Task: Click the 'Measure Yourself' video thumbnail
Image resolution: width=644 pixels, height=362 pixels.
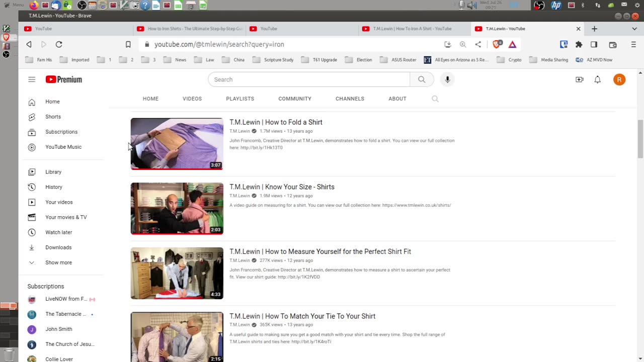Action: point(177,273)
